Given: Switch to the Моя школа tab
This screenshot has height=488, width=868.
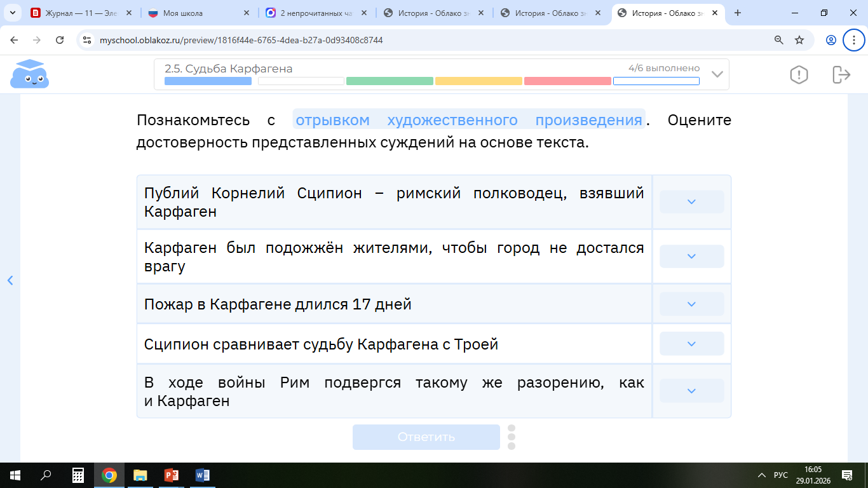Looking at the screenshot, I should click(197, 13).
